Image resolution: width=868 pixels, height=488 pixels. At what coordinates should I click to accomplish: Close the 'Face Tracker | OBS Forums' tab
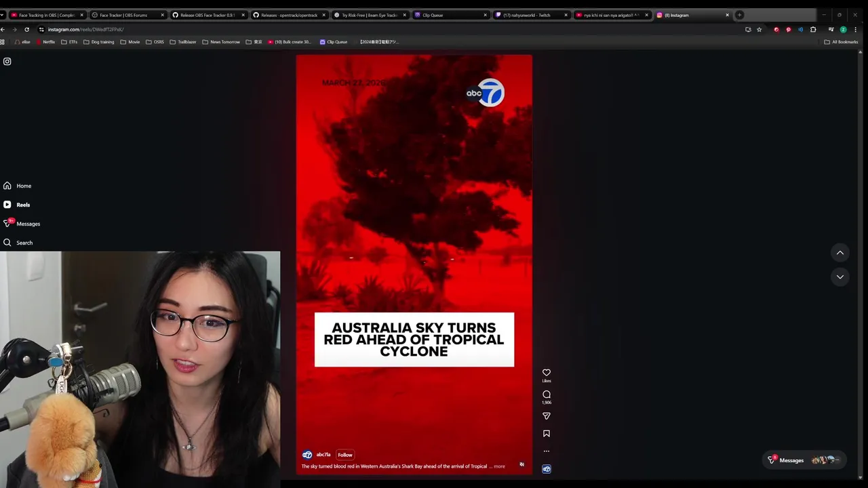click(x=163, y=15)
